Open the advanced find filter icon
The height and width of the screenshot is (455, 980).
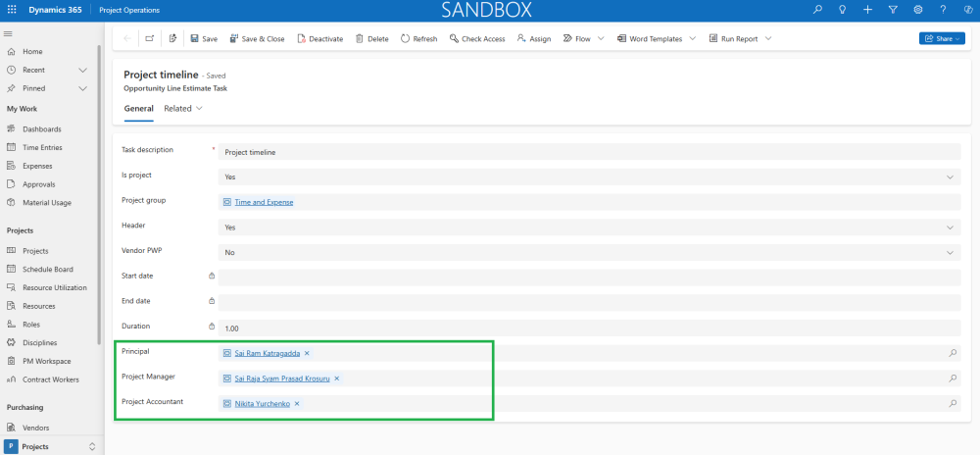pyautogui.click(x=893, y=10)
